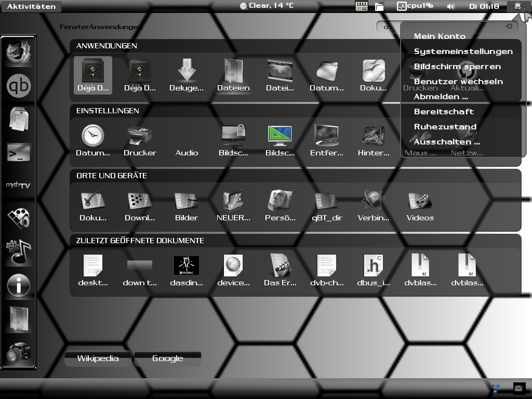Open the documents icon in the dash
This screenshot has height=399, width=532.
pyautogui.click(x=19, y=119)
